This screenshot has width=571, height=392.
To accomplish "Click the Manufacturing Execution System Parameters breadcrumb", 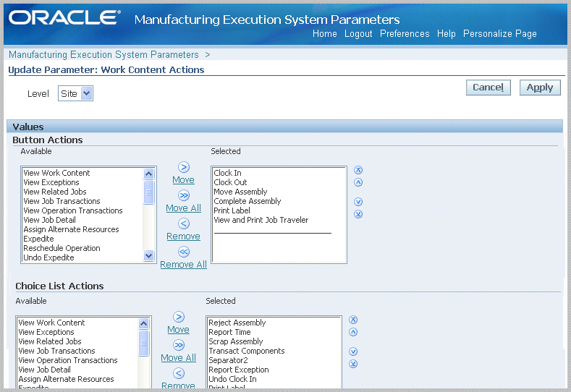I will click(x=103, y=54).
